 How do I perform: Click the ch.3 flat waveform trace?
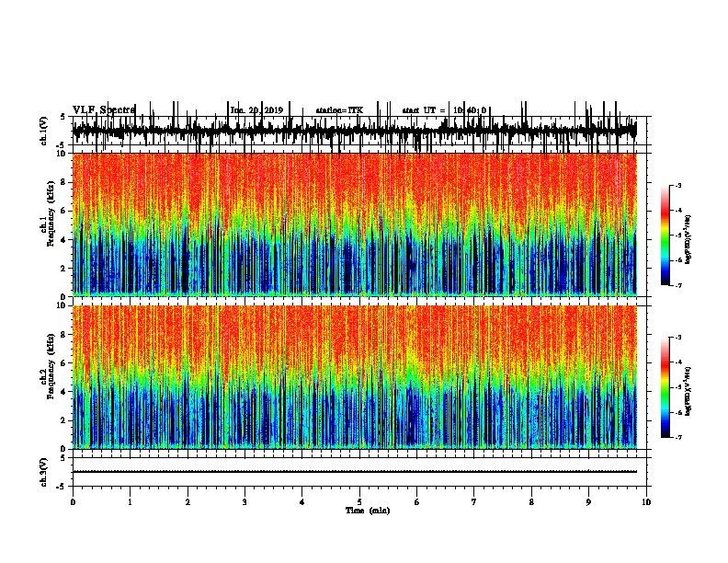point(355,472)
